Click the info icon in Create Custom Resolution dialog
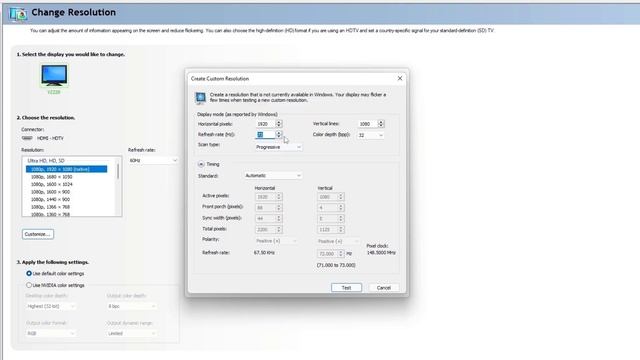640x360 pixels. pos(200,98)
